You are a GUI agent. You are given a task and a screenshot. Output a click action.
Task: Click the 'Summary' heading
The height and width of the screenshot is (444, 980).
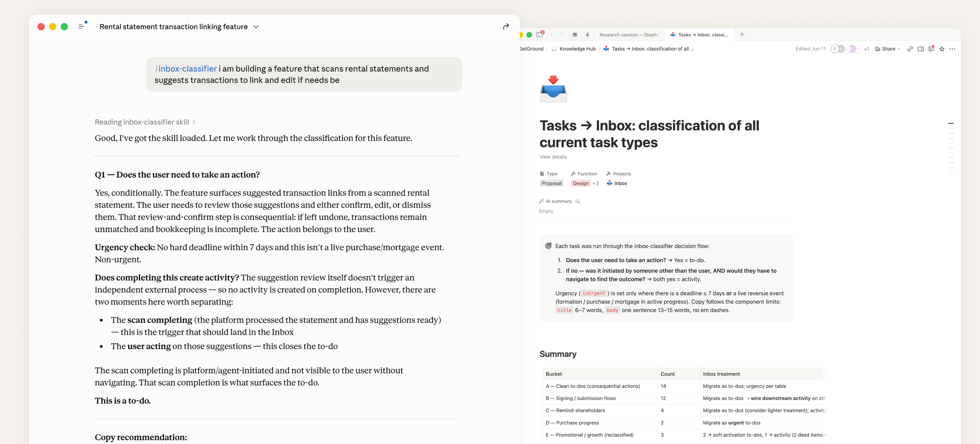[558, 354]
